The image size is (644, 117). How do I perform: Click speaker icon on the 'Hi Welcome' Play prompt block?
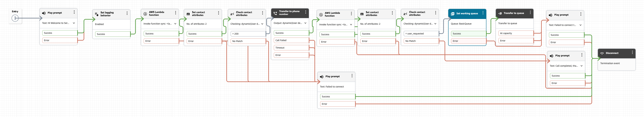click(44, 13)
